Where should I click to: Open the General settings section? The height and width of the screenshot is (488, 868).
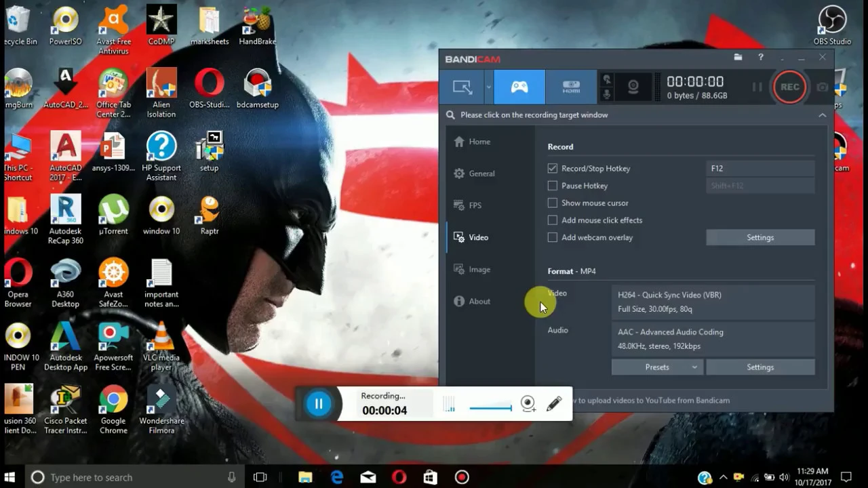[x=474, y=174]
